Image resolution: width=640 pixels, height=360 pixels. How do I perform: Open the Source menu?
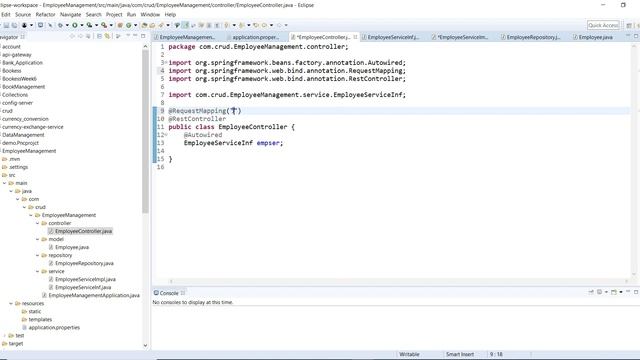(x=23, y=14)
